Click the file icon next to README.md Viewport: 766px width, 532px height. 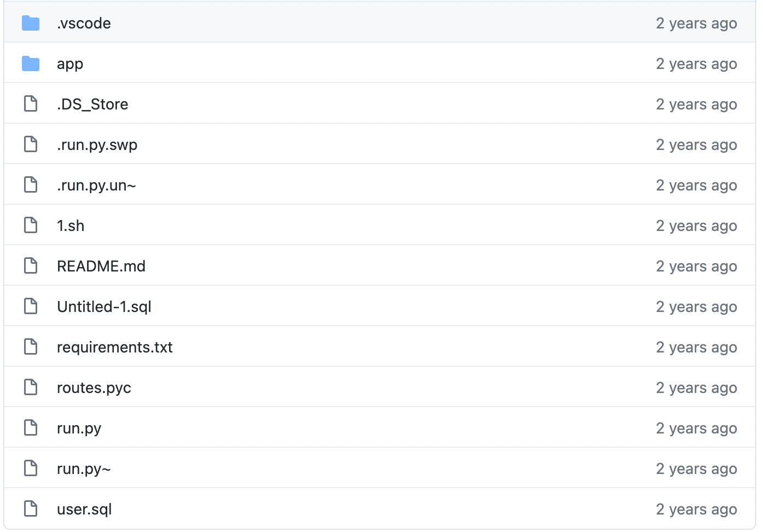click(x=31, y=265)
